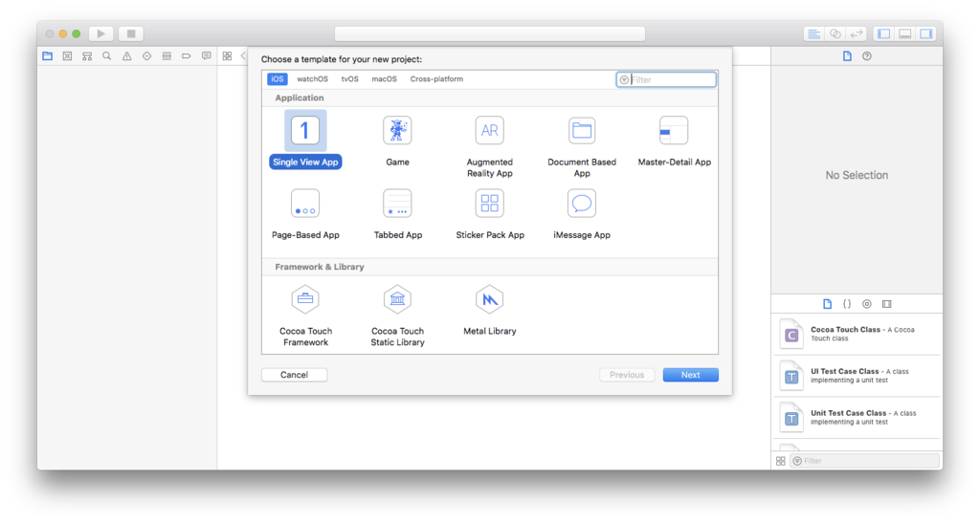Click the Previous button

pyautogui.click(x=627, y=375)
